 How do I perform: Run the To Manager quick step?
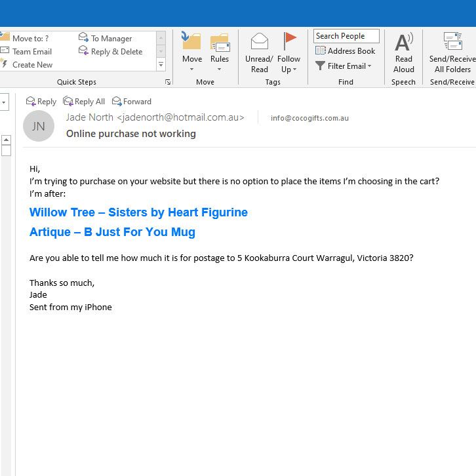(106, 38)
